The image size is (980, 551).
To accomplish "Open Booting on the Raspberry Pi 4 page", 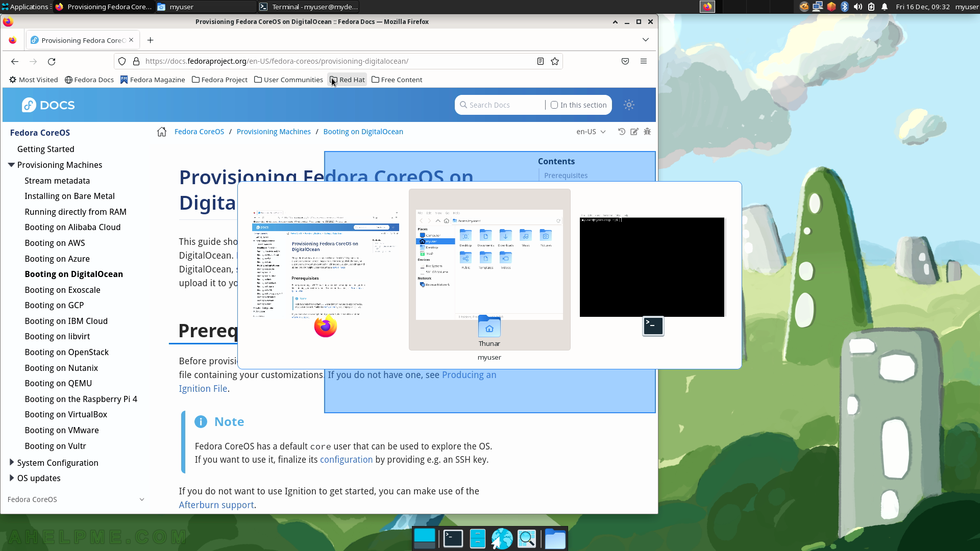I will 81,399.
